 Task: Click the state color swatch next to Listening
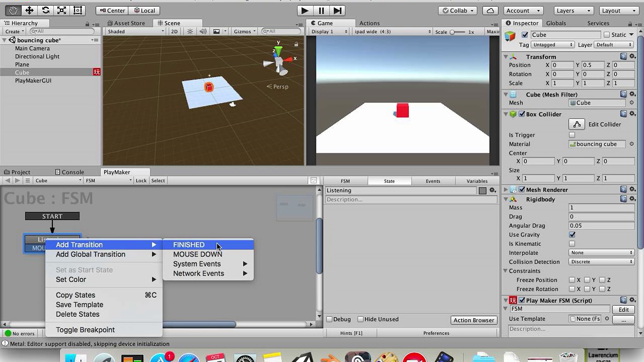tap(482, 191)
